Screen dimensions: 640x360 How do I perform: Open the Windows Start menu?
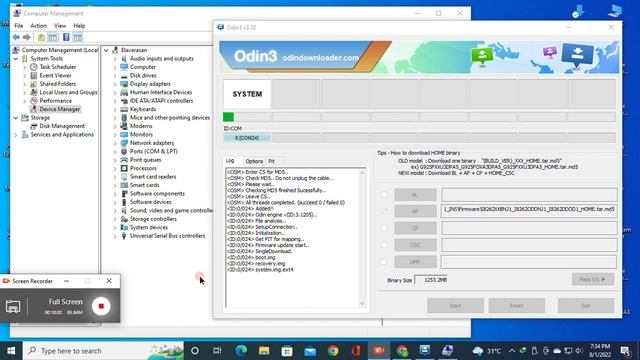coord(11,351)
